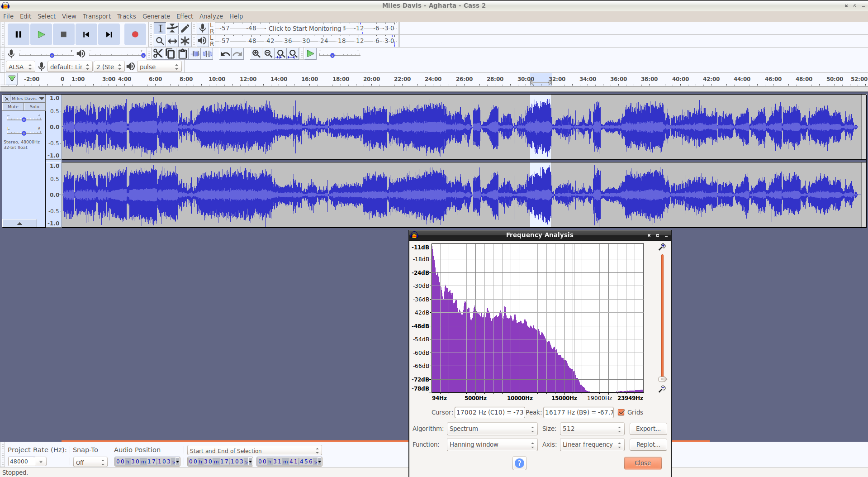Open Start and End of Selection dropdown
868x477 pixels.
pyautogui.click(x=254, y=451)
